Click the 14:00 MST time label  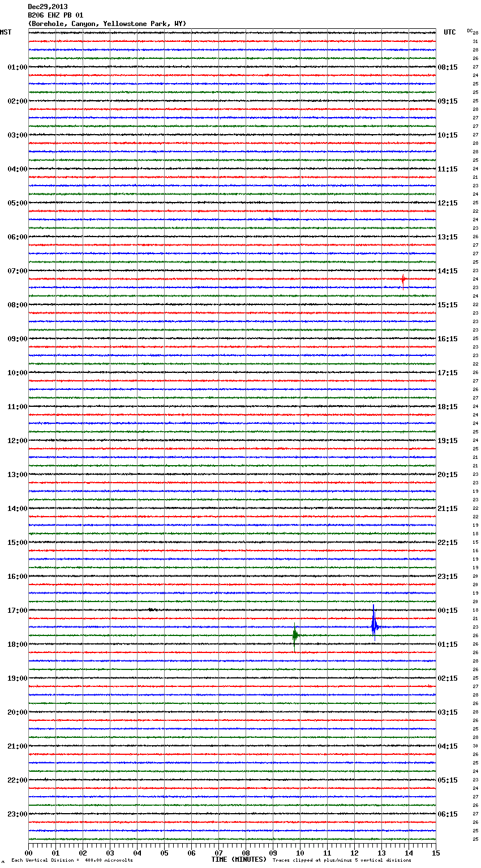[x=17, y=509]
